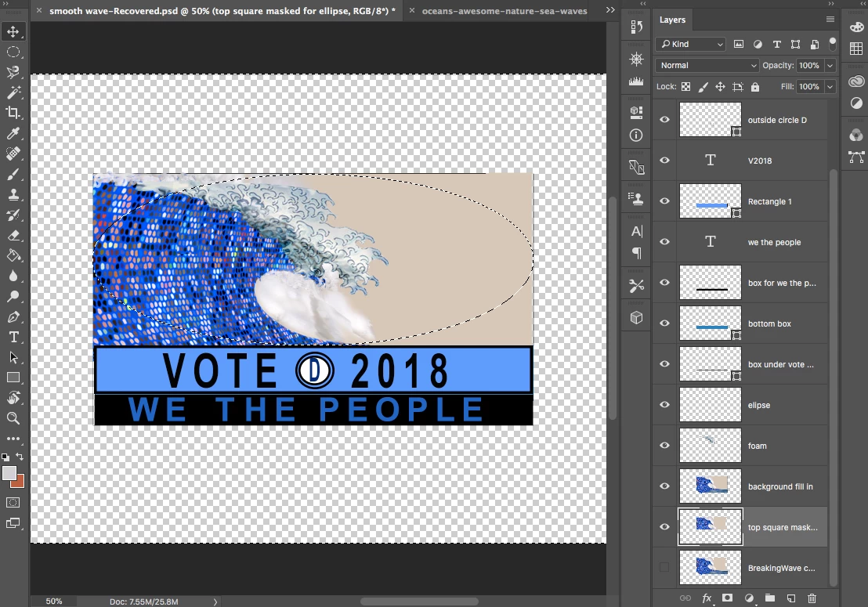The width and height of the screenshot is (868, 607).
Task: Lock all for the layer
Action: [x=755, y=87]
